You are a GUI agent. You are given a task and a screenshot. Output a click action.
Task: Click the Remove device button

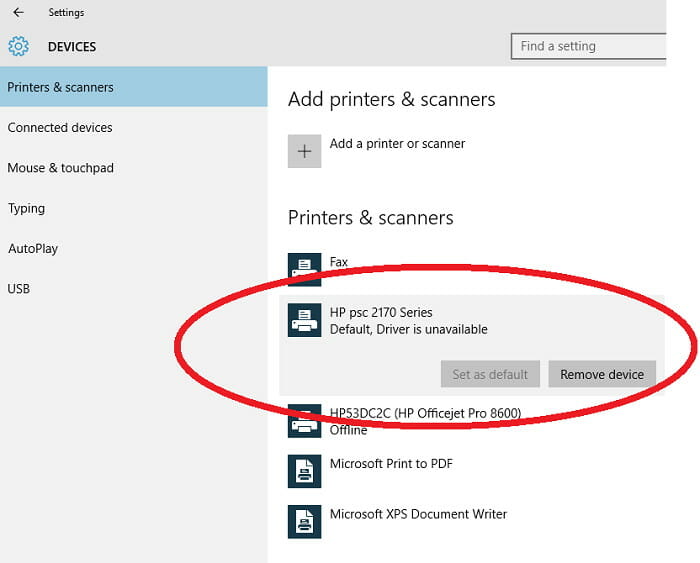pos(602,374)
